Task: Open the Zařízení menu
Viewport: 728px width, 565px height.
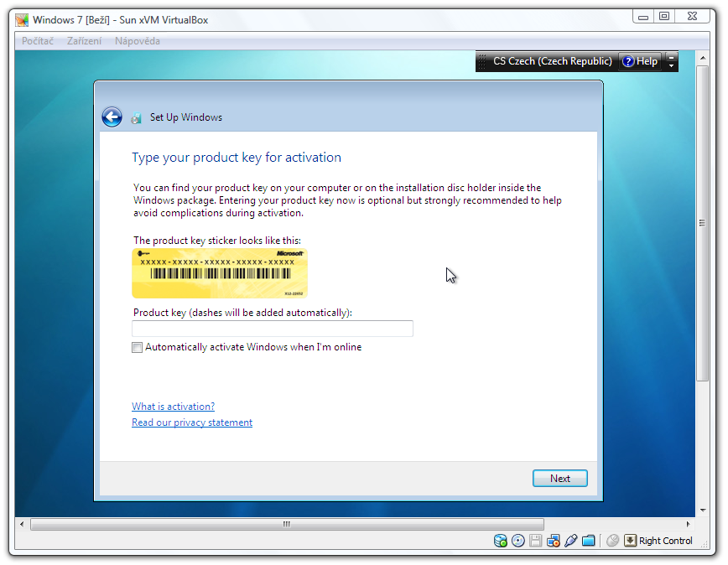Action: click(84, 41)
